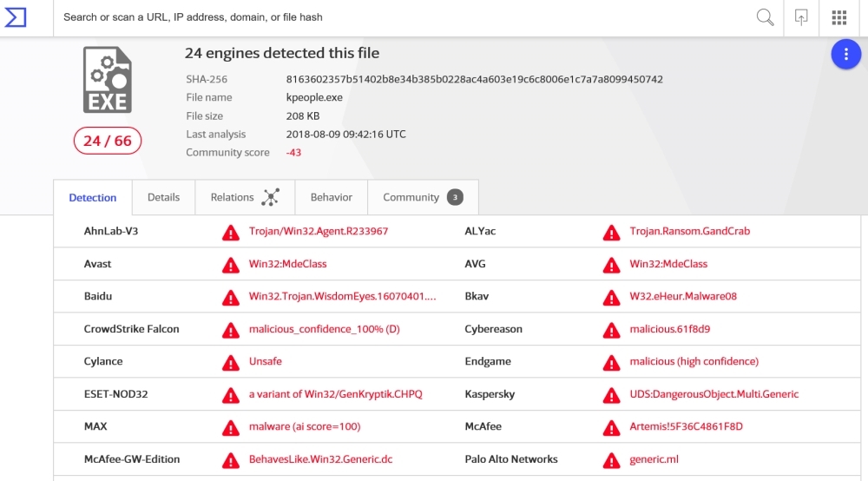
Task: Click the Community count badge 3
Action: click(x=455, y=197)
